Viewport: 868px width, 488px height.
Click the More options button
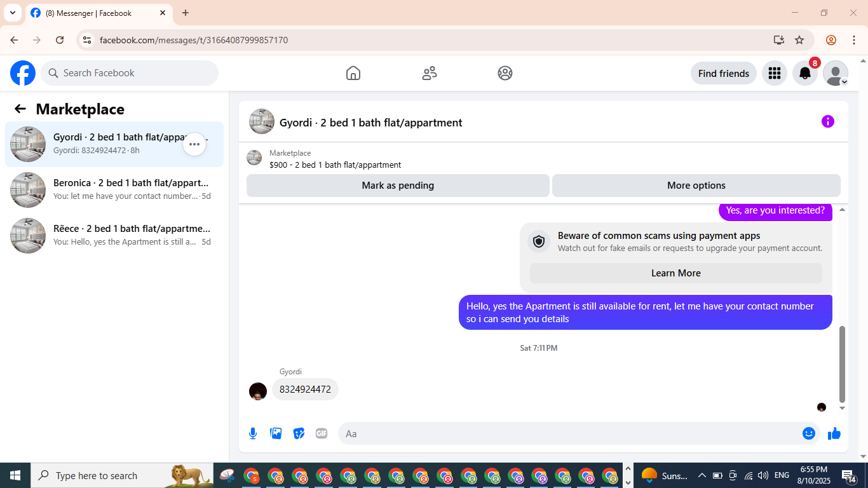tap(696, 186)
